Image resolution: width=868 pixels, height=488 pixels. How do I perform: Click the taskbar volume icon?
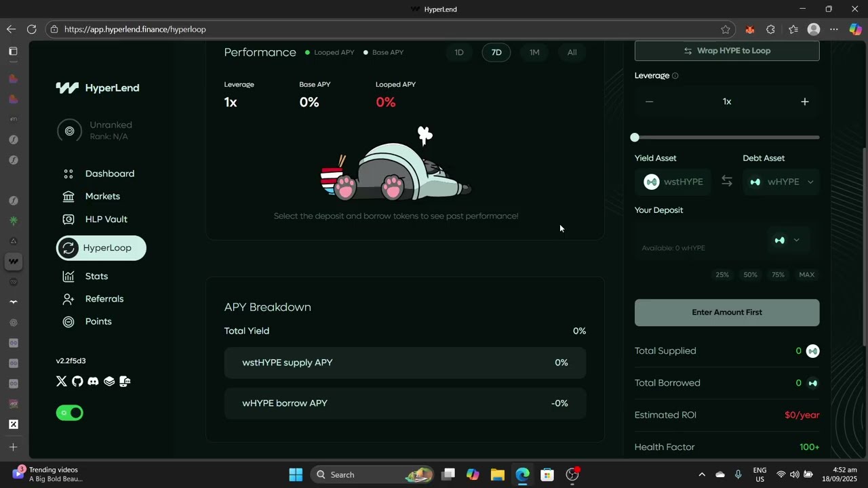click(x=795, y=474)
